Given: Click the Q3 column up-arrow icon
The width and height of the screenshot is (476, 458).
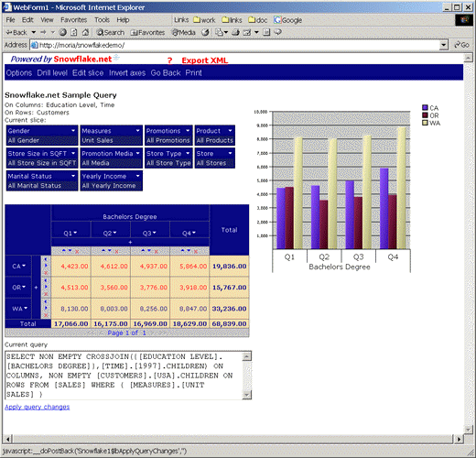Looking at the screenshot, I should click(x=143, y=251).
